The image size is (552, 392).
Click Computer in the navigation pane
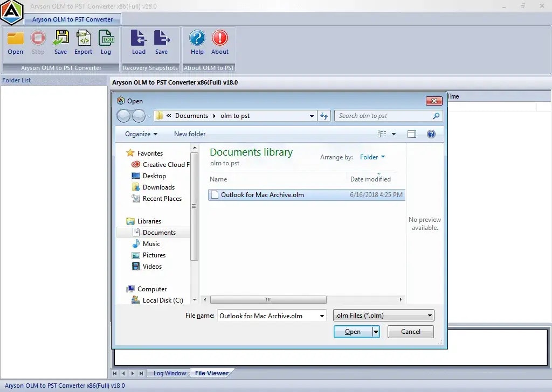pos(147,289)
